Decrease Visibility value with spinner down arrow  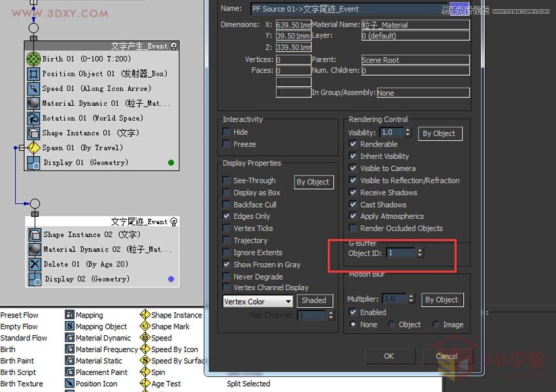pos(408,135)
